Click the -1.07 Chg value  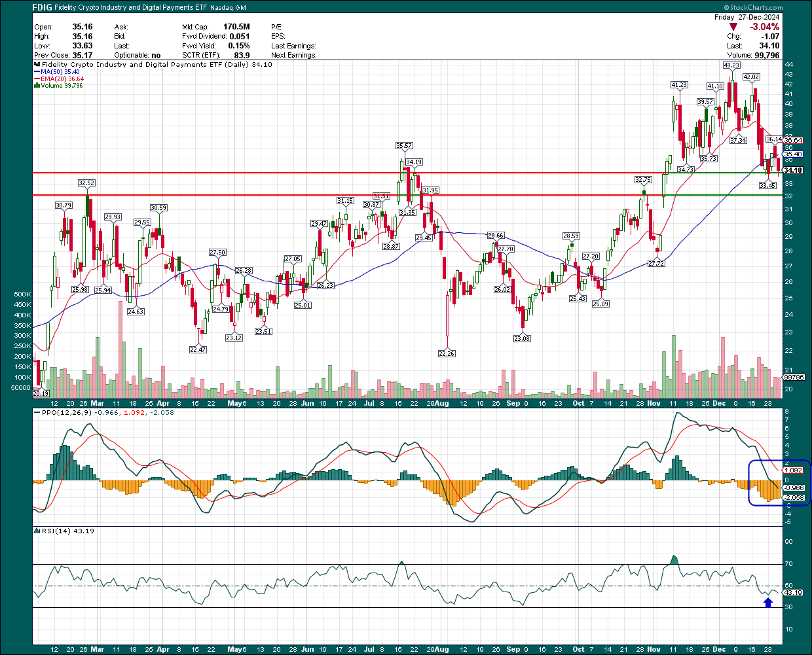tap(769, 37)
